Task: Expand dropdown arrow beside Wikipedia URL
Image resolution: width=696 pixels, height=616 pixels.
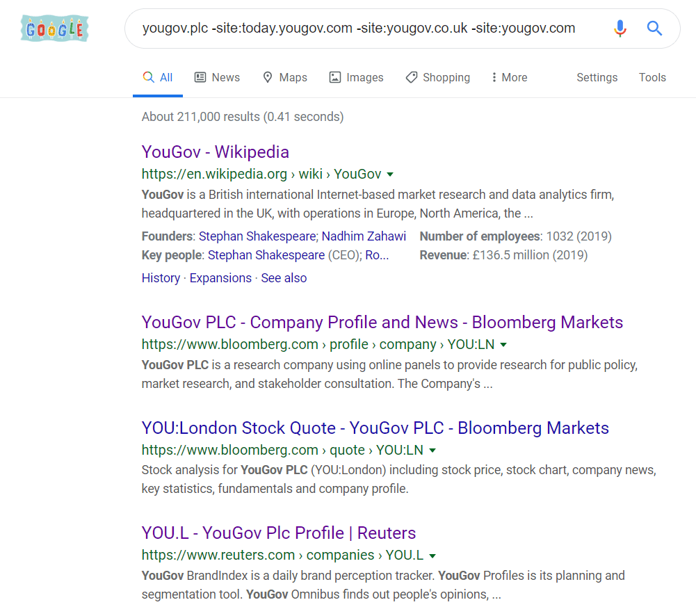Action: coord(390,174)
